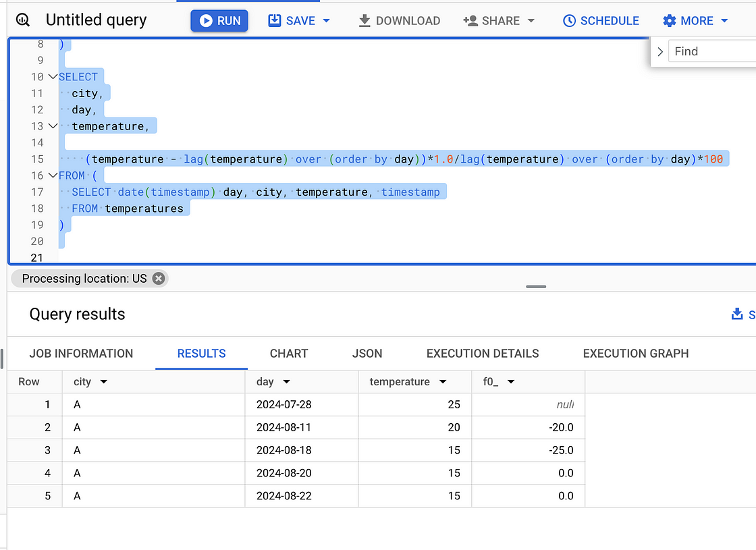Expand the Find panel replace chevron

point(660,51)
